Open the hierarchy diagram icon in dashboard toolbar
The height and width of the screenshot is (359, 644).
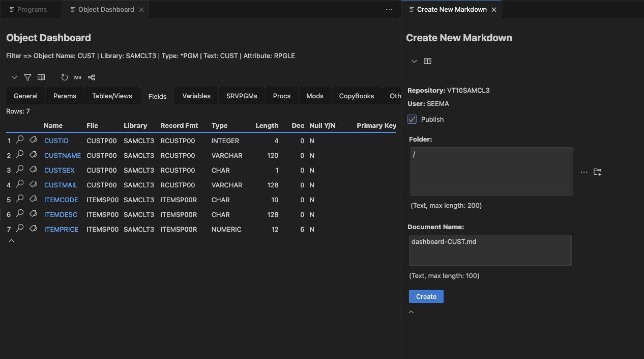tap(92, 77)
